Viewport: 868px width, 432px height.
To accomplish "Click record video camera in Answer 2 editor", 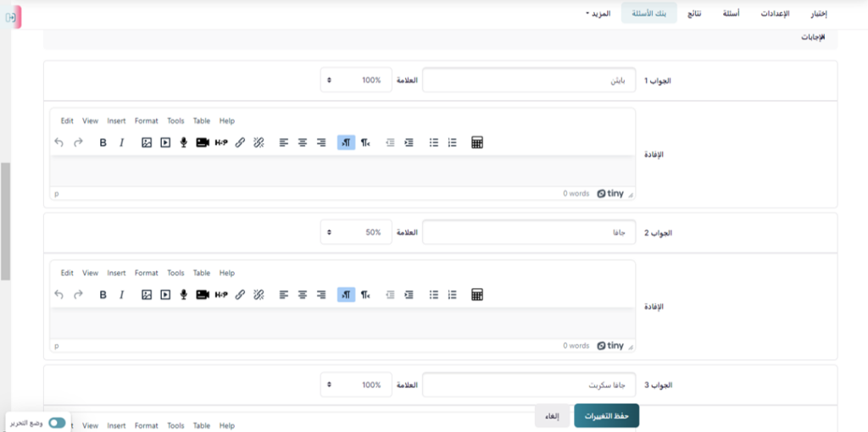I will pyautogui.click(x=203, y=296).
